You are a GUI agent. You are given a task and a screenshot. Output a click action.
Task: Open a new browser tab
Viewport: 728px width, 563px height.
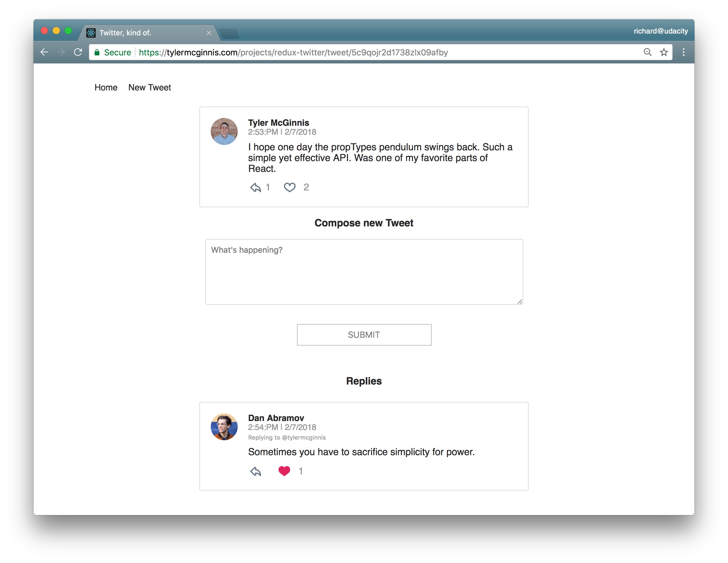click(x=229, y=34)
